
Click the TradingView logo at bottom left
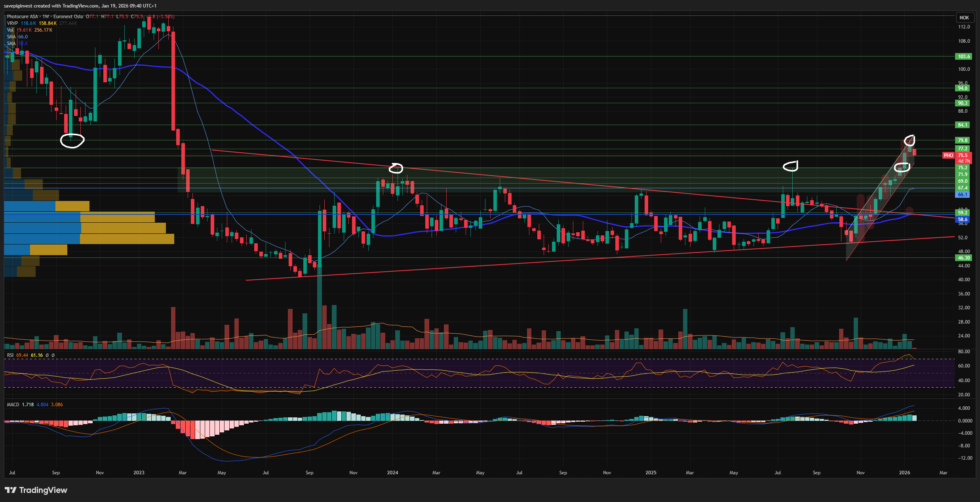pyautogui.click(x=36, y=490)
